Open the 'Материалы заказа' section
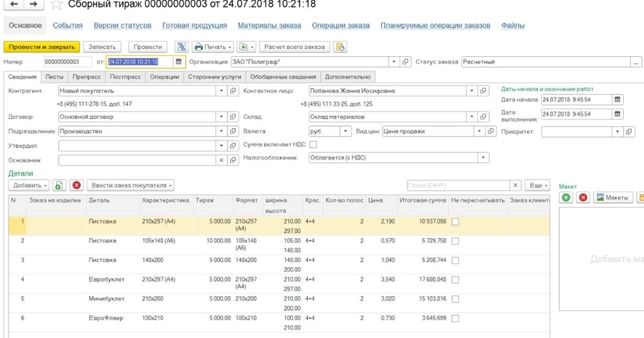This screenshot has height=338, width=644. 269,26
